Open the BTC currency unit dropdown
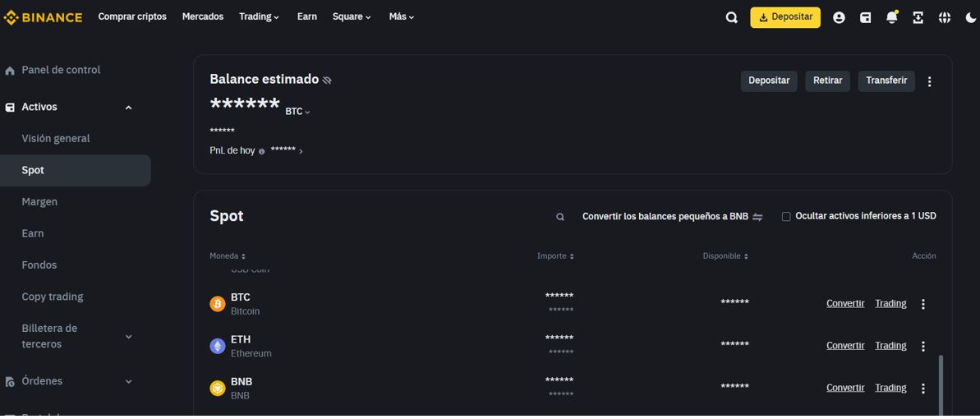This screenshot has width=980, height=419. tap(297, 112)
